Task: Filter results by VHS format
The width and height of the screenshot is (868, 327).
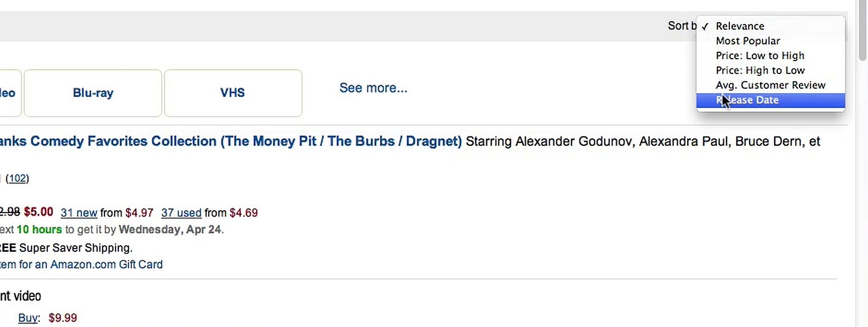Action: [x=233, y=93]
